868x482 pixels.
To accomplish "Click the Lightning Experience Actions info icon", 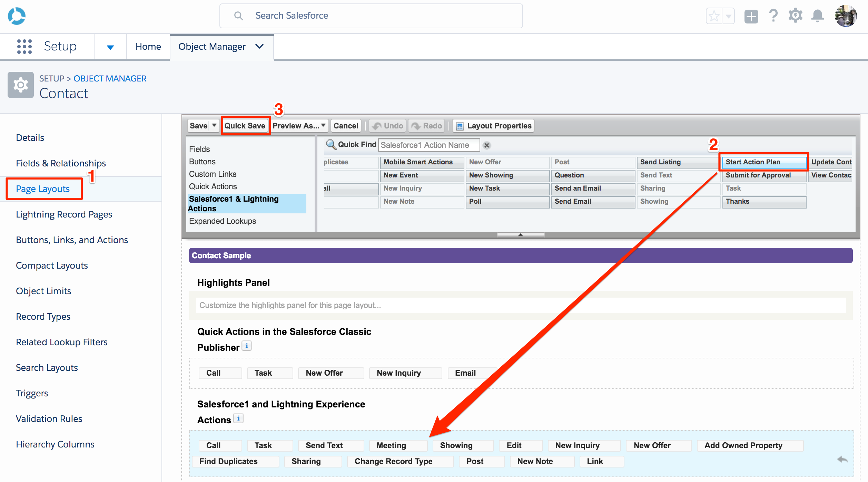I will (x=238, y=418).
